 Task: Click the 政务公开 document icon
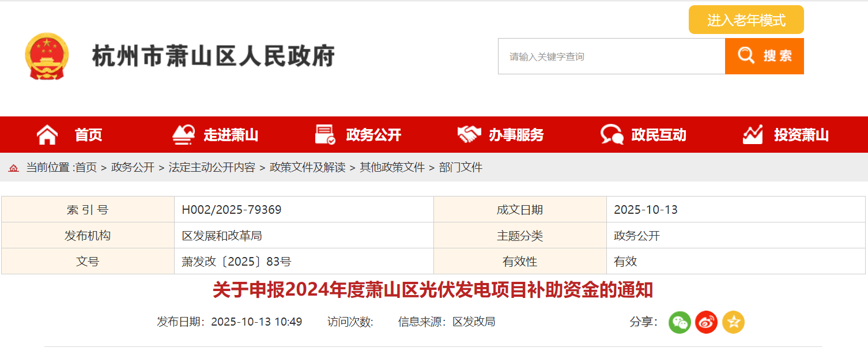coord(325,135)
